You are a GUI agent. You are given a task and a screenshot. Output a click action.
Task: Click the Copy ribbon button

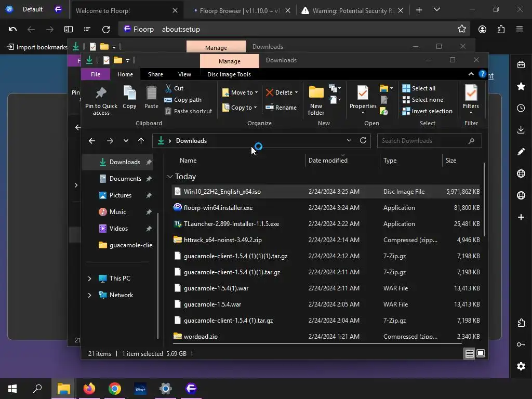pyautogui.click(x=129, y=97)
